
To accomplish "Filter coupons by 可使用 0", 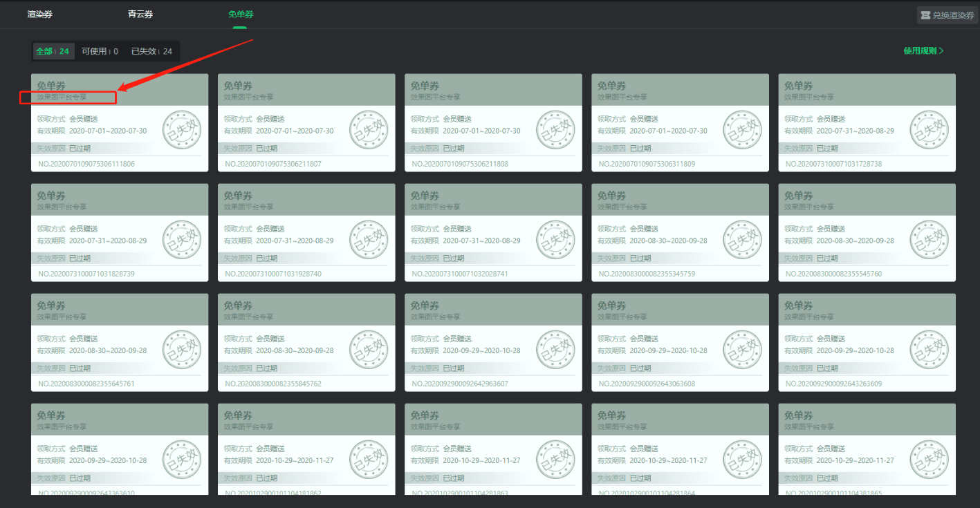I will click(100, 51).
